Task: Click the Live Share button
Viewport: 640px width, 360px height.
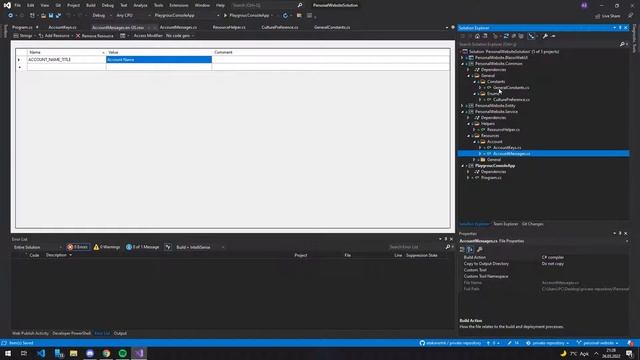Action: (x=607, y=16)
